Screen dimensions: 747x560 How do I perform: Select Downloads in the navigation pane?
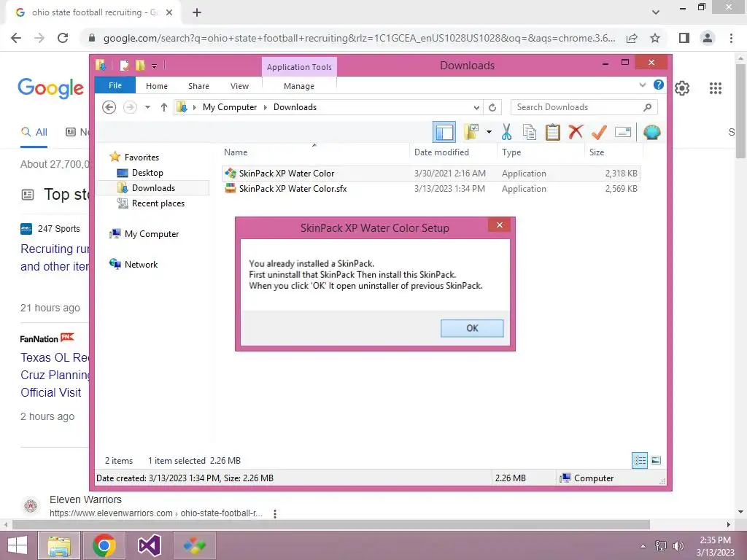click(x=153, y=187)
